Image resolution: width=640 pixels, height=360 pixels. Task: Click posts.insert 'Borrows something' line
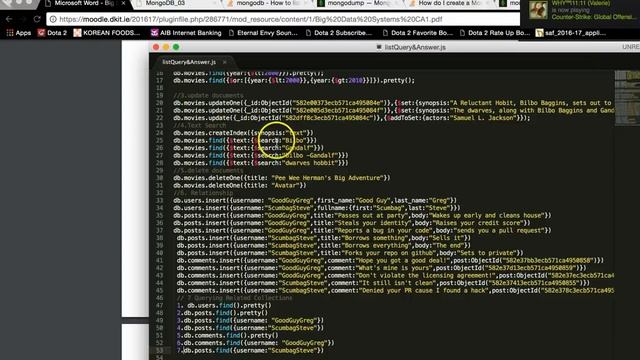coord(324,238)
